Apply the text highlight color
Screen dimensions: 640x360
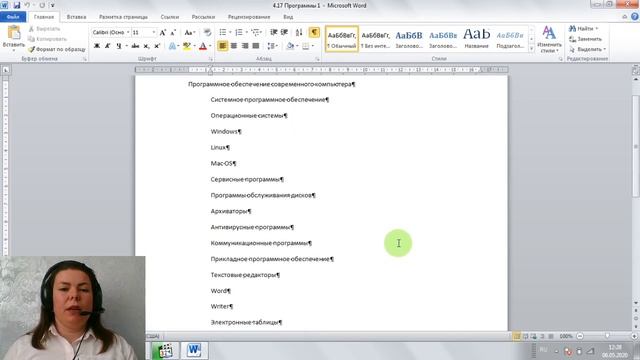187,46
